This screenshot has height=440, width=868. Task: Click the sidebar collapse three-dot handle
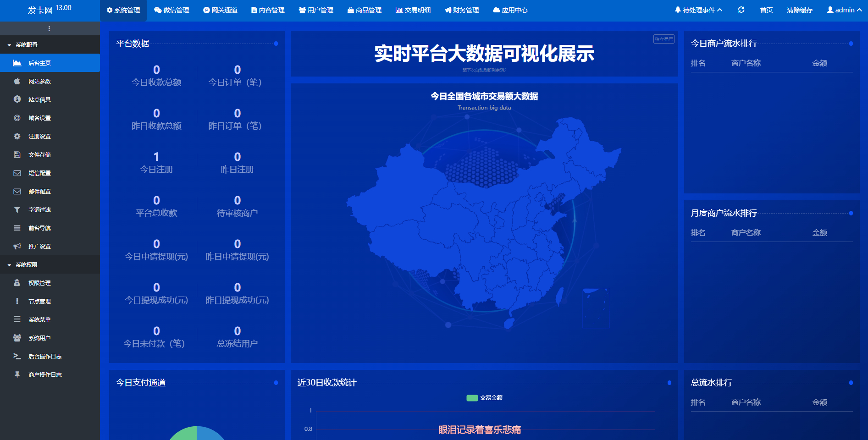(49, 28)
